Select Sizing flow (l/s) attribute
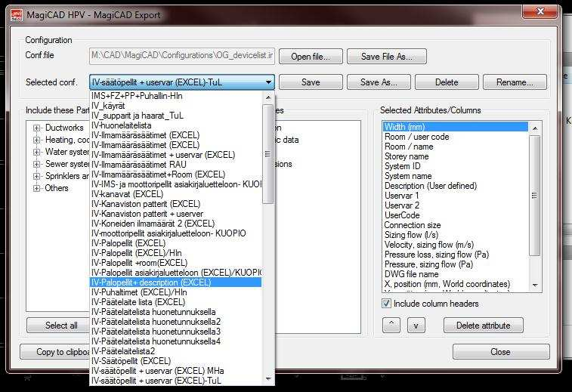This screenshot has height=392, width=572. (456, 235)
